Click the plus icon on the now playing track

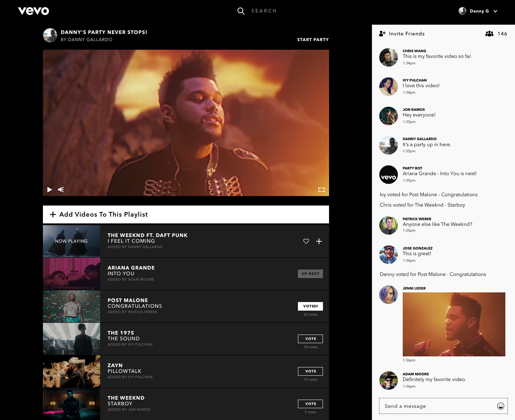click(x=319, y=241)
